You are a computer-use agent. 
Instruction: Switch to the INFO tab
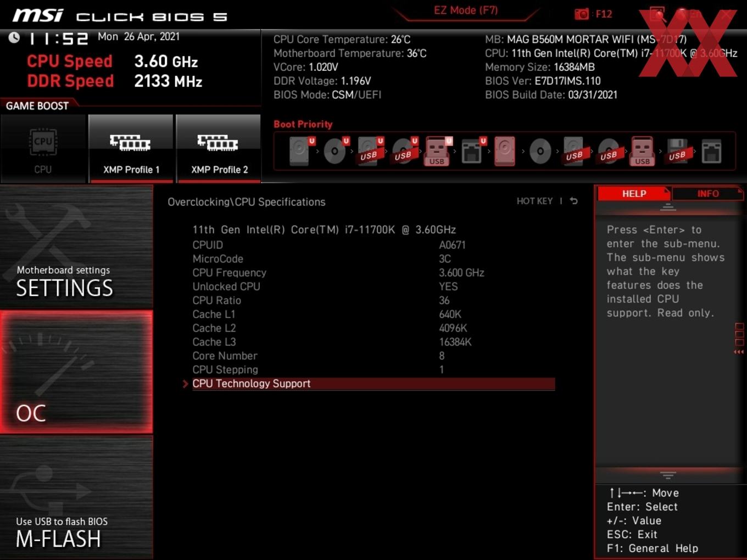coord(708,194)
